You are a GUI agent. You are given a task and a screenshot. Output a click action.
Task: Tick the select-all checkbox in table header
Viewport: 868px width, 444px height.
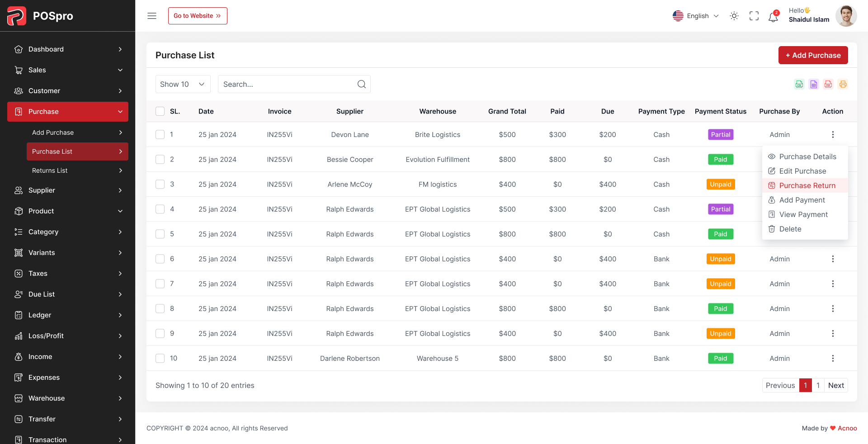click(x=160, y=111)
